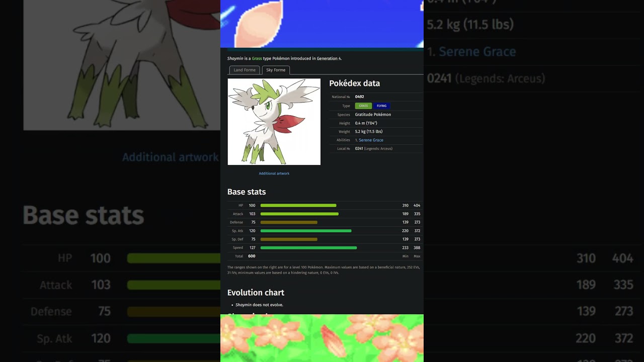Click the small HP max value 404
Image resolution: width=644 pixels, height=362 pixels.
tap(417, 206)
